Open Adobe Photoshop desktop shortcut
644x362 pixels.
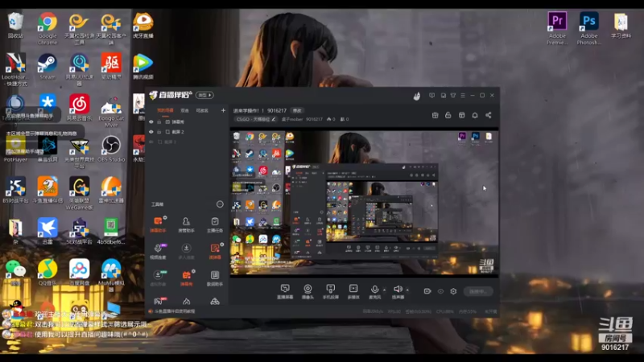[x=588, y=28]
